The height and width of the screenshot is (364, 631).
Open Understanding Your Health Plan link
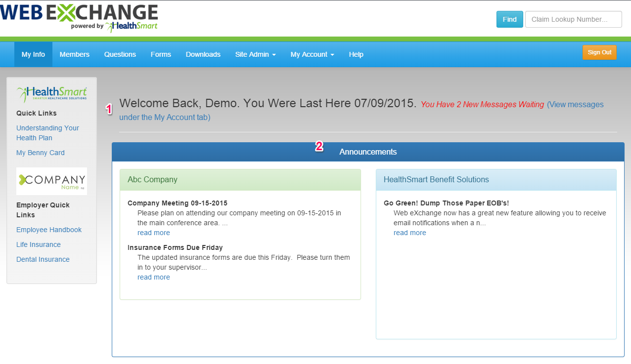tap(47, 133)
